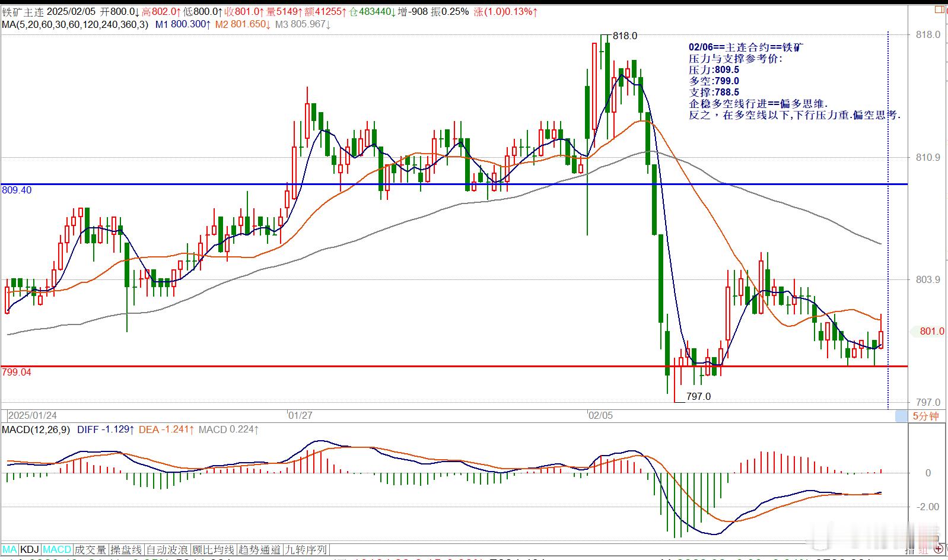The height and width of the screenshot is (560, 948).
Task: Select the 九转序列 indicator tab
Action: [306, 550]
